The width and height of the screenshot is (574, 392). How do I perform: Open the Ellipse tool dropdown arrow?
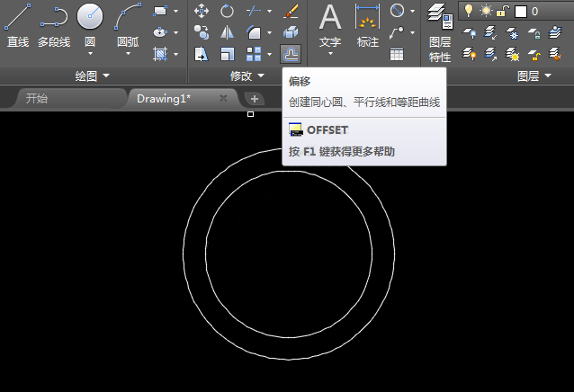(x=176, y=33)
